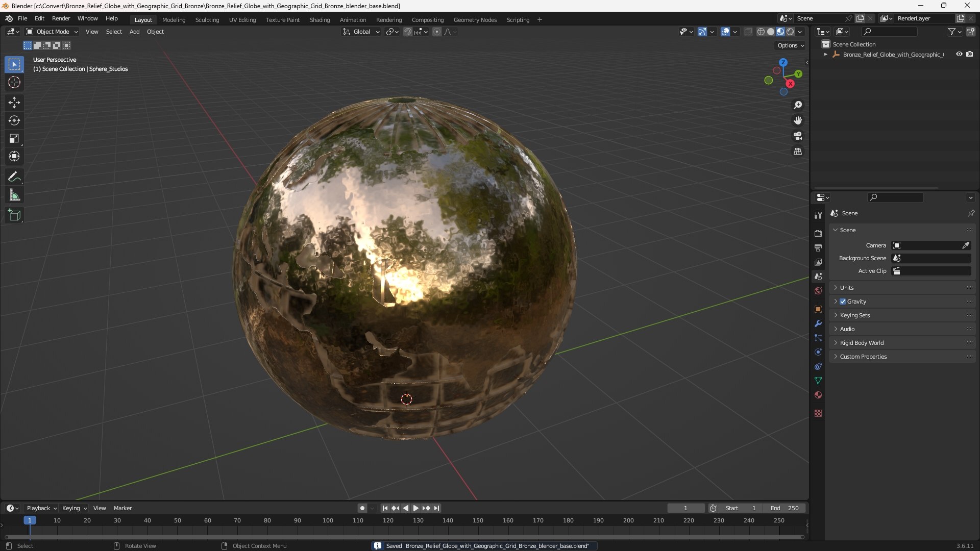
Task: Open the Physics properties tab
Action: pyautogui.click(x=818, y=352)
